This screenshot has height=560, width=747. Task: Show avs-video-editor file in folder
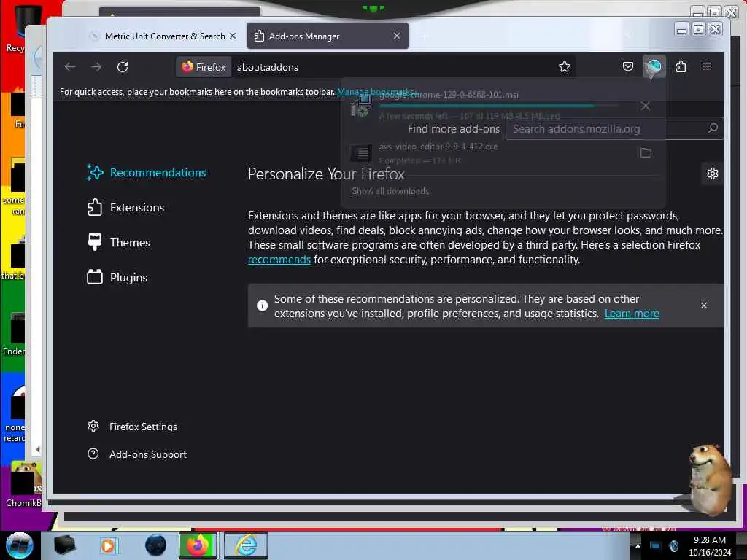[646, 153]
